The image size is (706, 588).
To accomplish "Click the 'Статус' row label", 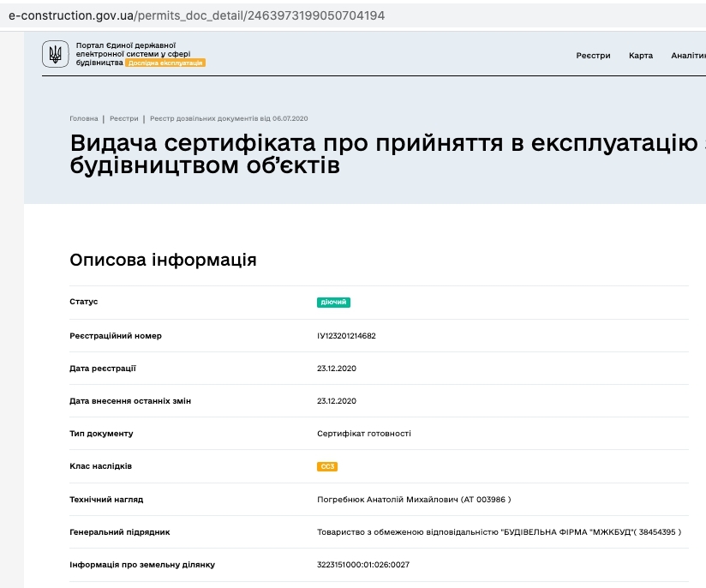I will click(x=84, y=302).
